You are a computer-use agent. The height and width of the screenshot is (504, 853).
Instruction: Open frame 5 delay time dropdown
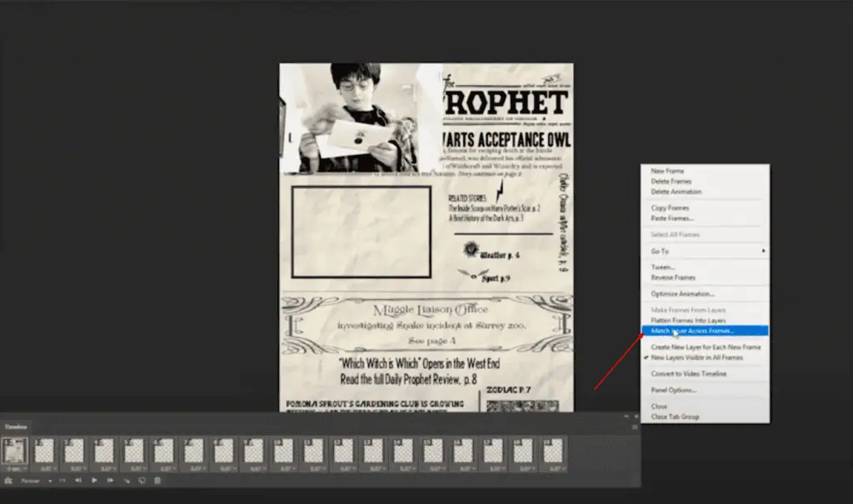click(x=137, y=469)
